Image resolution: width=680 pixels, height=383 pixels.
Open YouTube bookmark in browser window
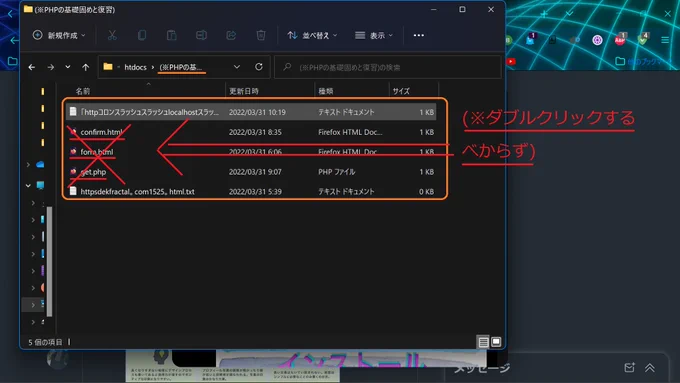pos(511,62)
